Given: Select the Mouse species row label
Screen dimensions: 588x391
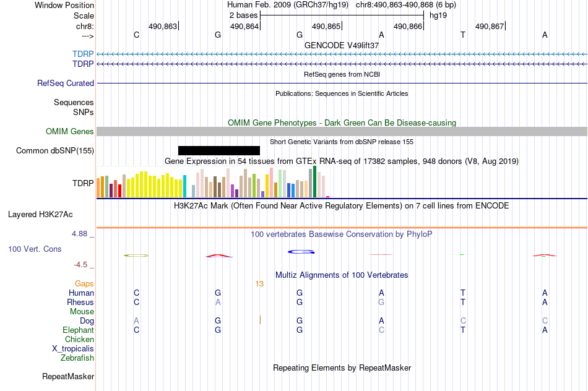Looking at the screenshot, I should click(x=82, y=312).
